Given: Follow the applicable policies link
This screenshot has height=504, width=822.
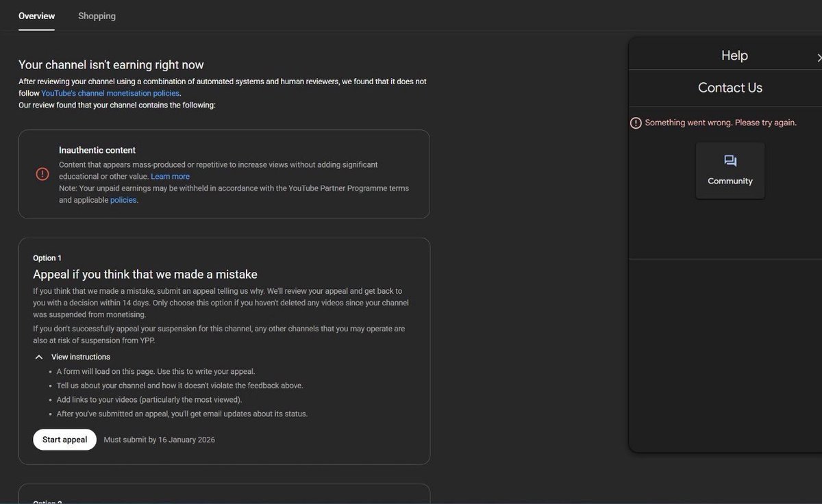Looking at the screenshot, I should pos(123,200).
